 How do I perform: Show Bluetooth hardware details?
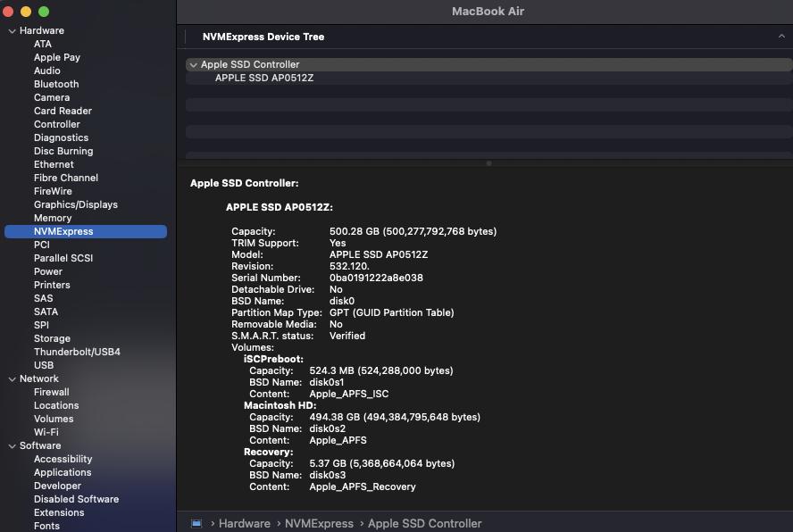coord(56,85)
